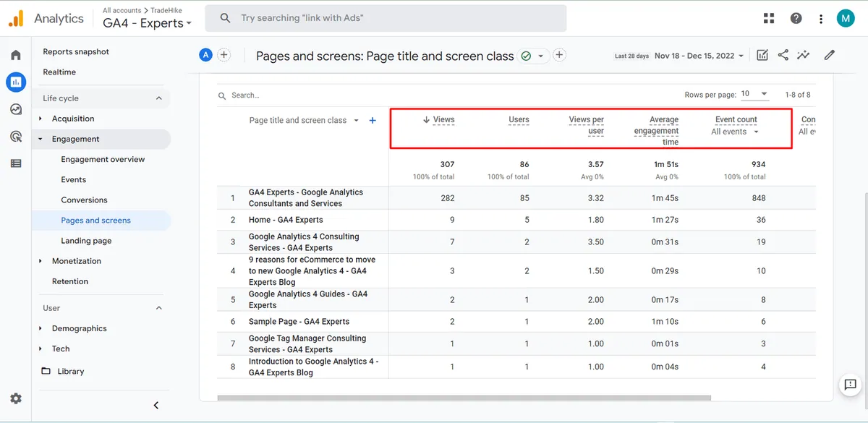Image resolution: width=868 pixels, height=423 pixels.
Task: Open the Configure table icon in left rail
Action: click(16, 163)
